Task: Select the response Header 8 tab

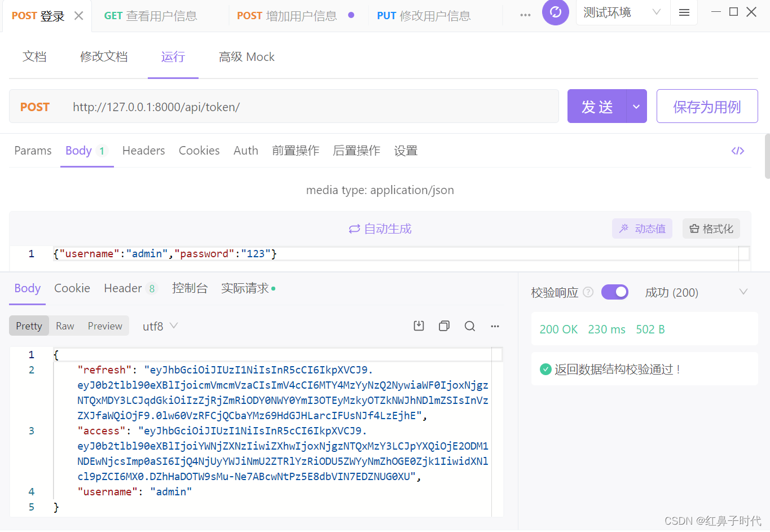Action: coord(130,288)
